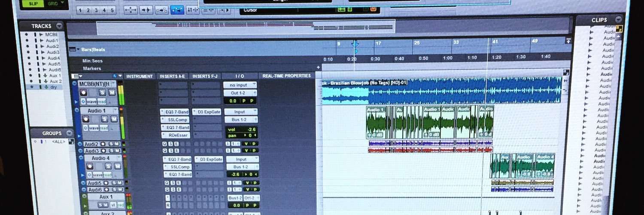Click Q button on Audi2 track
Screen dimensions: 644x215
coord(165,144)
